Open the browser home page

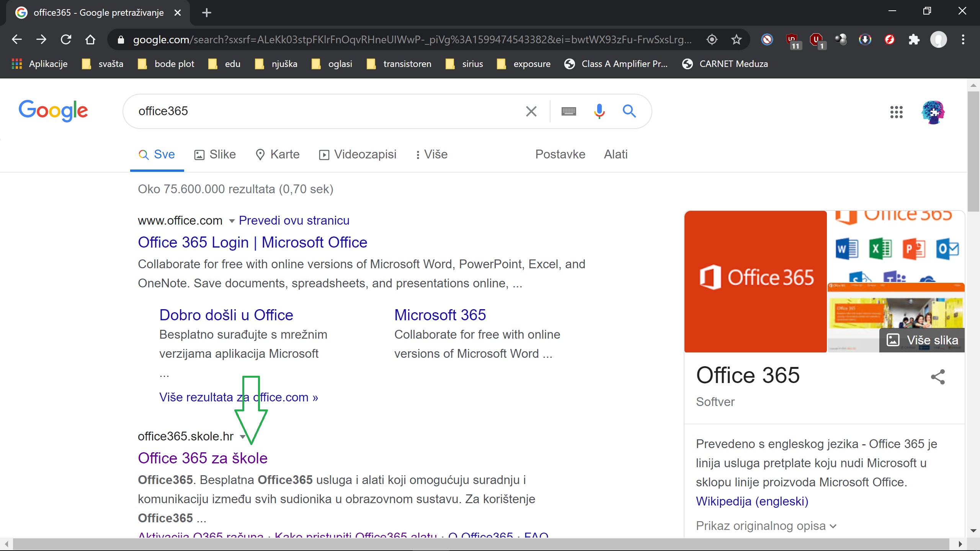90,39
